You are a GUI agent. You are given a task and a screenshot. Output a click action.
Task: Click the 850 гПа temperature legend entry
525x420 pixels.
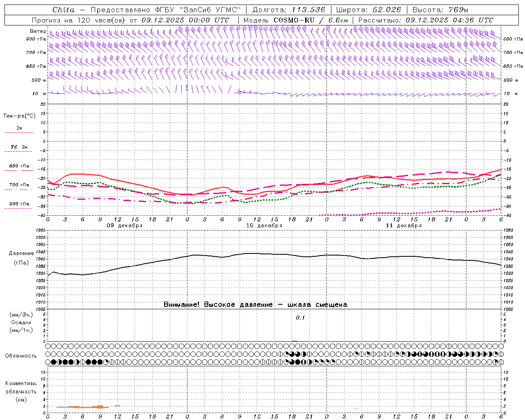click(x=19, y=166)
